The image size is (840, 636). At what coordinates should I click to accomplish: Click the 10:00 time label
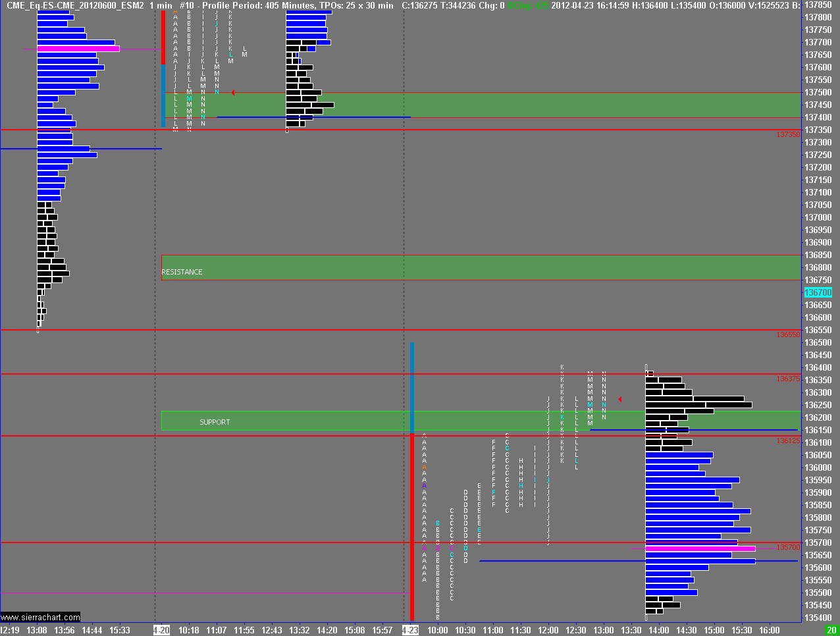438,630
